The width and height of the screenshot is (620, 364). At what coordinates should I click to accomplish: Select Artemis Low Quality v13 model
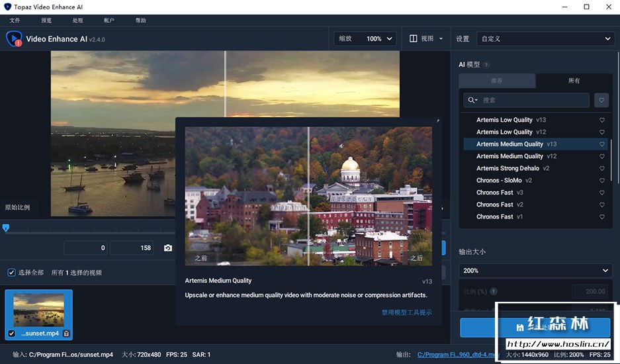pyautogui.click(x=535, y=120)
